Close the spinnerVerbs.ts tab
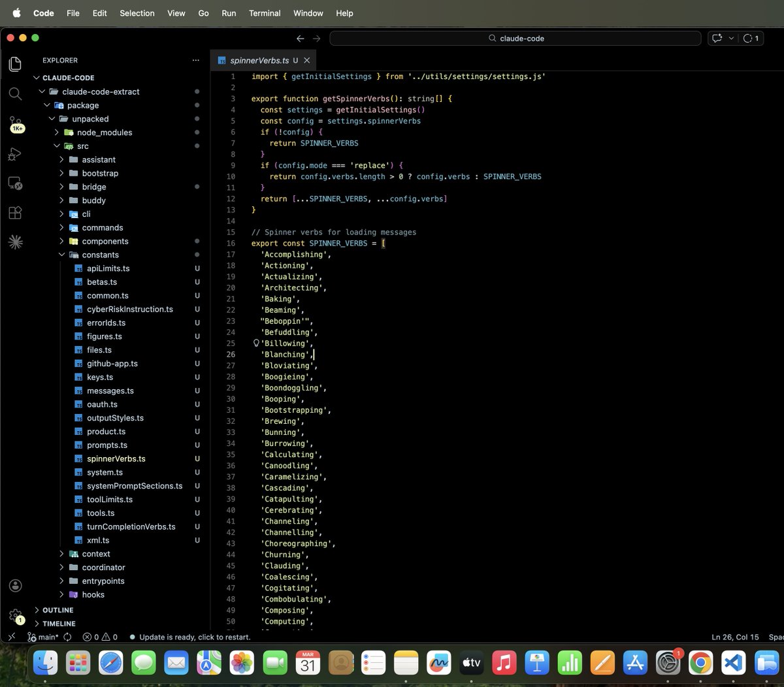784x687 pixels. (306, 61)
